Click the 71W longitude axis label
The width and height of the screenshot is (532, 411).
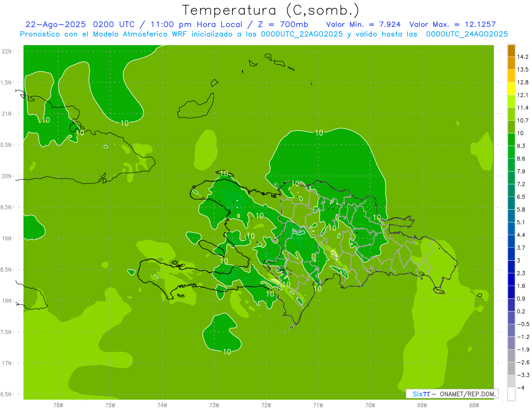(318, 405)
